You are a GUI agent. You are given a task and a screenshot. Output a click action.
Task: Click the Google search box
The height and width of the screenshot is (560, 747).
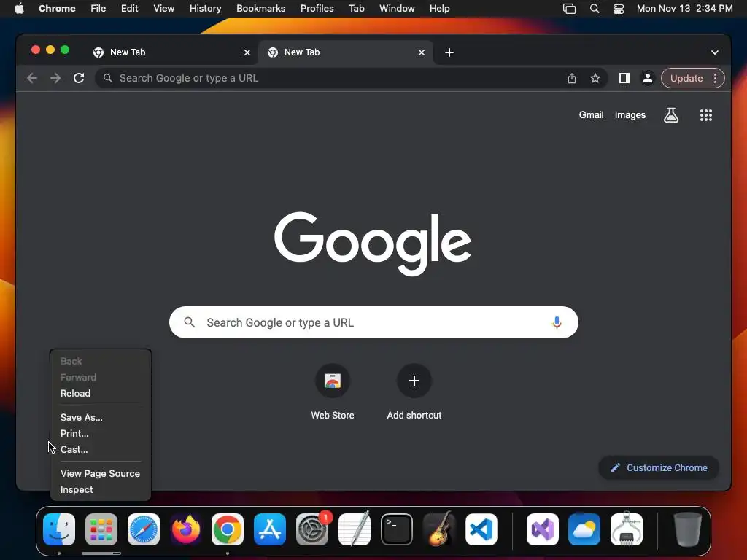click(x=373, y=322)
